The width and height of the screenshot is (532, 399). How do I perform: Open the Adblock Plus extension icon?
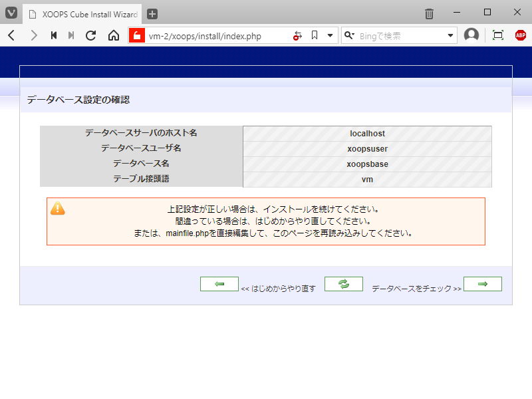pyautogui.click(x=520, y=35)
